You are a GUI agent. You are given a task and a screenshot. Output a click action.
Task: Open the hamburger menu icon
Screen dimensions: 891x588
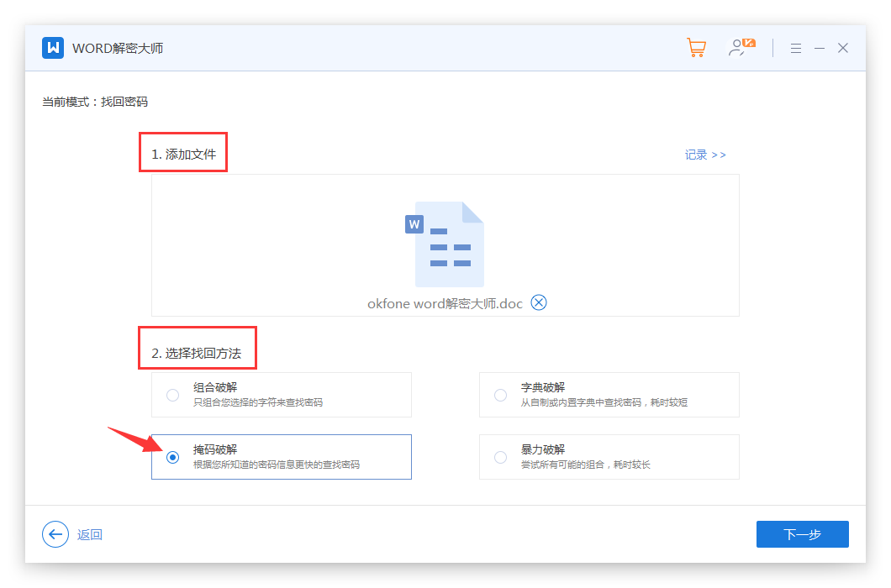coord(795,48)
